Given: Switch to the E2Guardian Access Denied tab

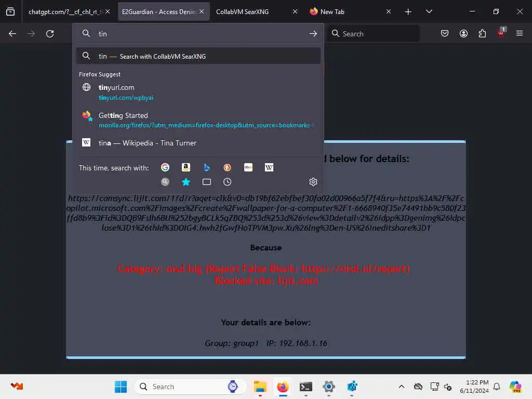Looking at the screenshot, I should tap(159, 11).
